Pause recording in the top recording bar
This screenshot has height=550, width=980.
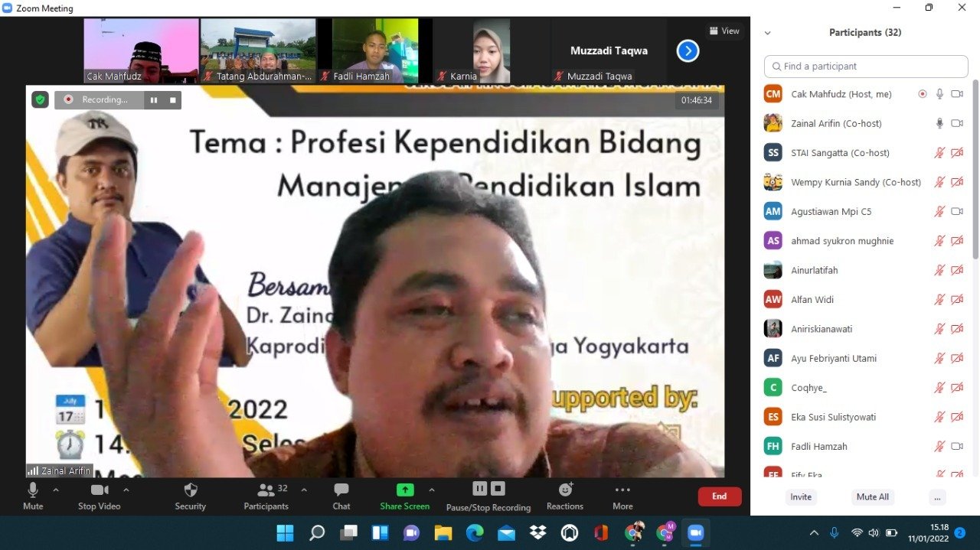click(154, 99)
